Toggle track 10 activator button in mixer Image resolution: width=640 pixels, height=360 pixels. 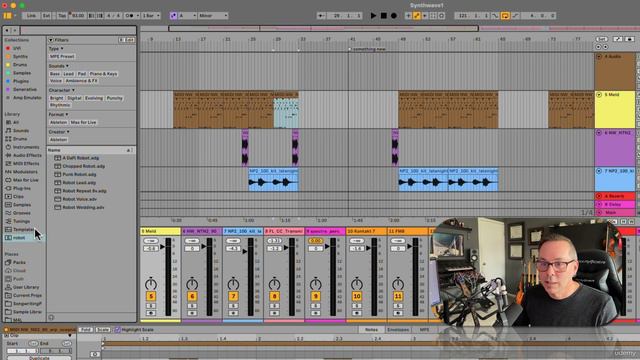(357, 296)
